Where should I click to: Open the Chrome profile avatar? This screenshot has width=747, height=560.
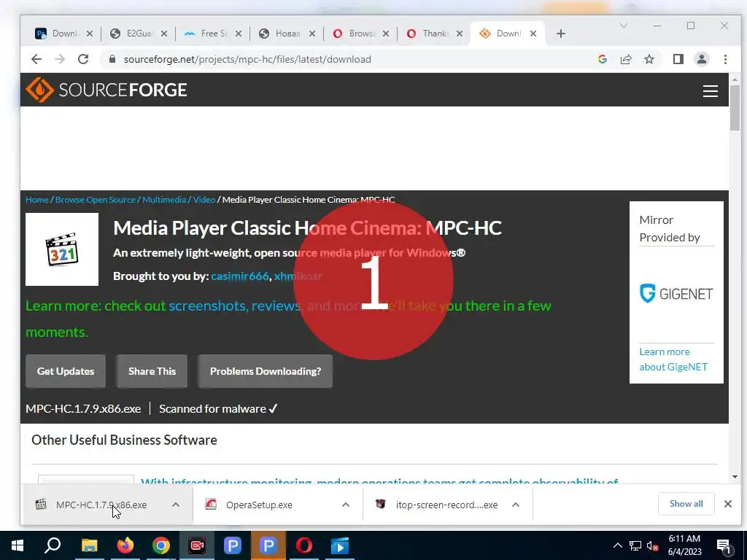pyautogui.click(x=701, y=59)
